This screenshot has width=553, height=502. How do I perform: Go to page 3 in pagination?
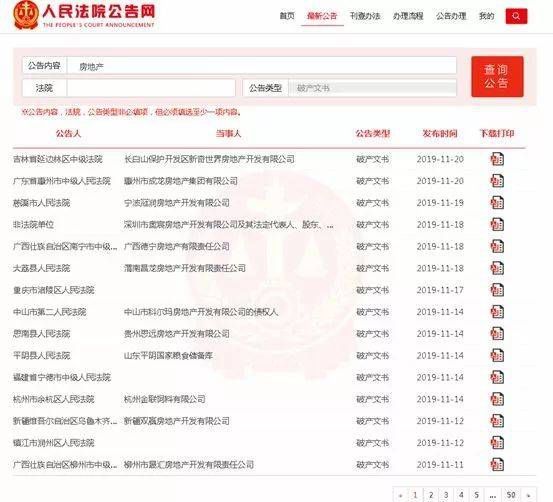coord(446,495)
